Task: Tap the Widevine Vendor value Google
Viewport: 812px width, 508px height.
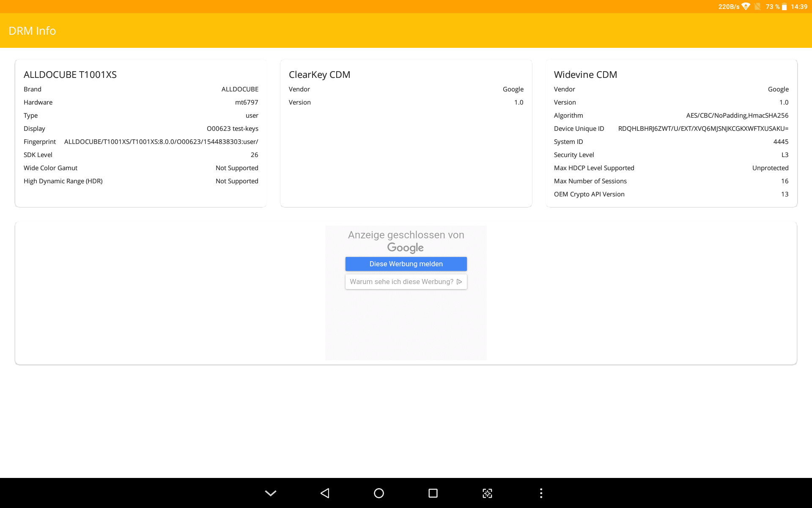Action: 778,89
